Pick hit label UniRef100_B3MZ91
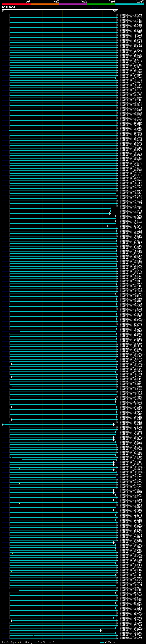This screenshot has height=644, width=146. pyautogui.click(x=131, y=567)
